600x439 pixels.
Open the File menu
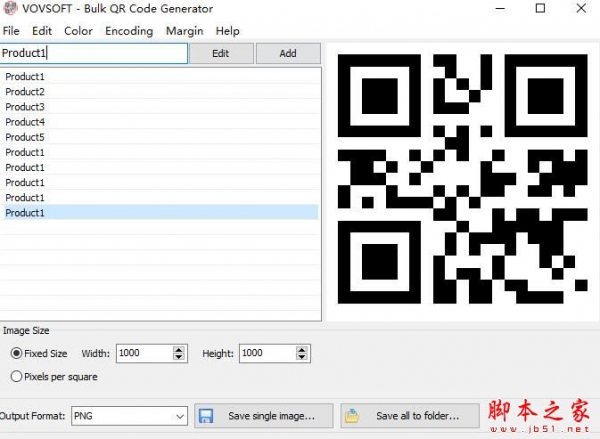[11, 31]
